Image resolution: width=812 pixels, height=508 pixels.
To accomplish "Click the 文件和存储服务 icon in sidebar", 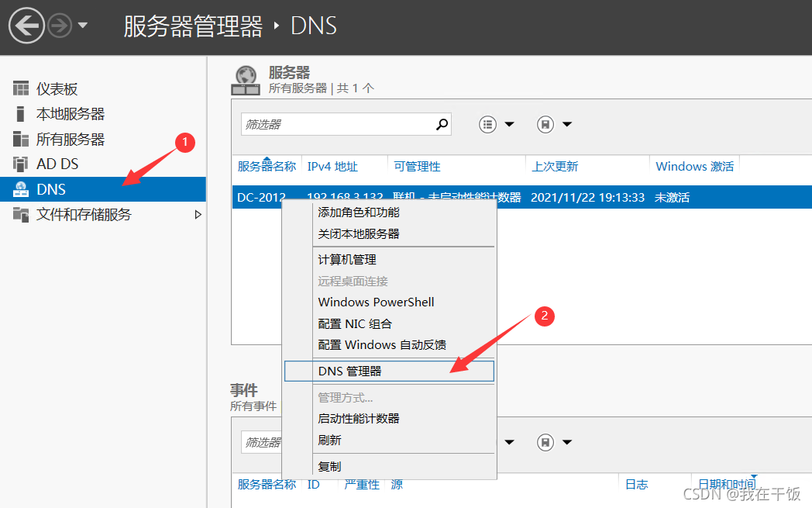I will click(21, 214).
